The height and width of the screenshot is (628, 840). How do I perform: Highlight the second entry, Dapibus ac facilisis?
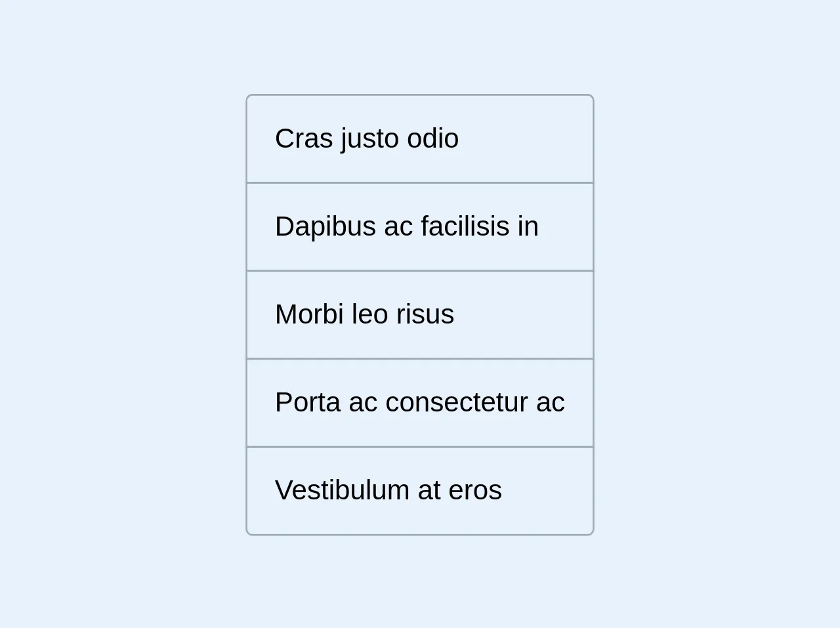pos(419,227)
